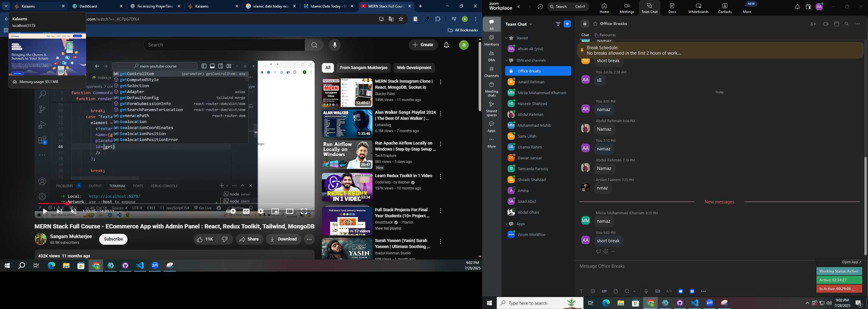The image size is (868, 309).
Task: Click Zoom chat vertical scrollbar
Action: 865,206
